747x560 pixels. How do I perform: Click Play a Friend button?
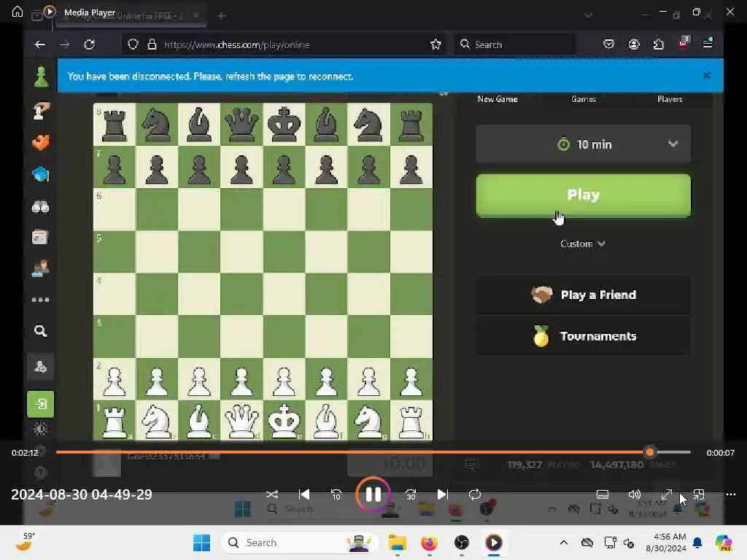583,295
